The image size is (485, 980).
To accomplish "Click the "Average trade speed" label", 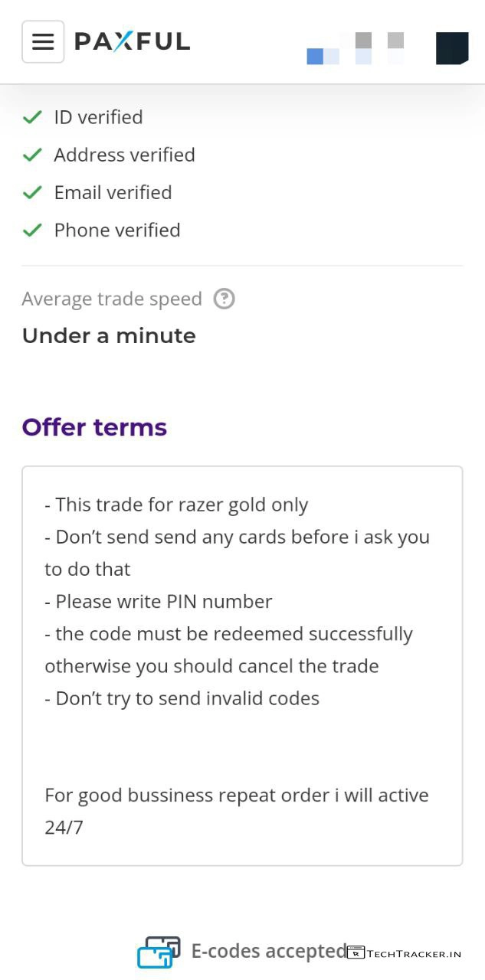I will 112,299.
